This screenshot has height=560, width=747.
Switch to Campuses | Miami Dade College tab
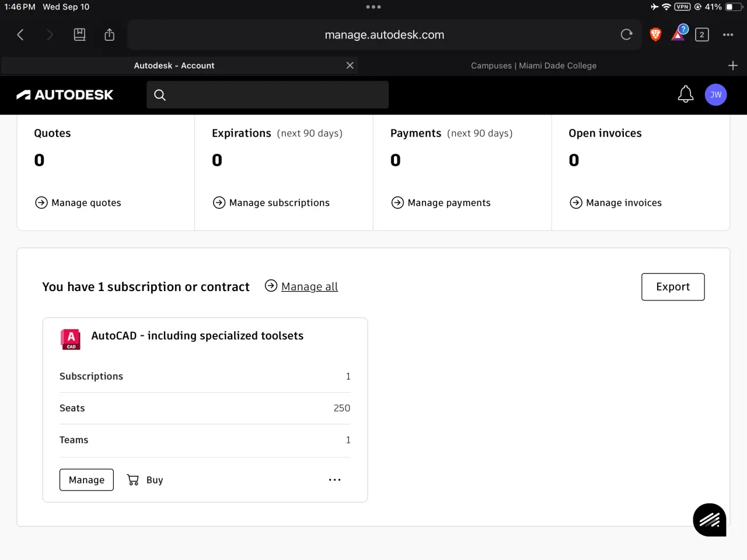pyautogui.click(x=533, y=65)
